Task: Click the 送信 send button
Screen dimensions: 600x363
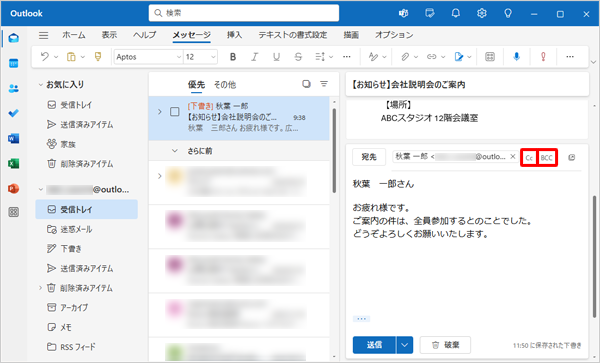Action: tap(374, 345)
